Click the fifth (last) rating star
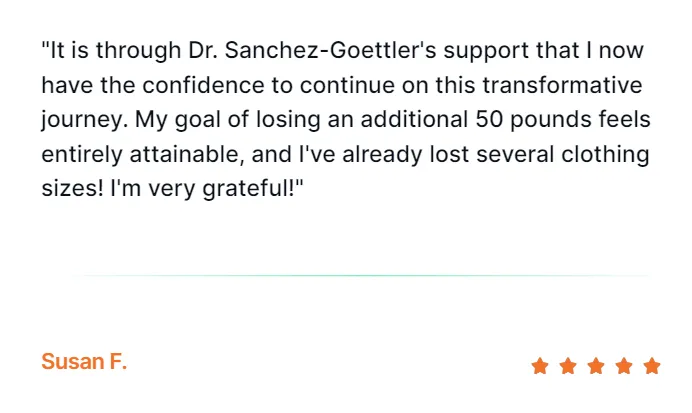 652,366
